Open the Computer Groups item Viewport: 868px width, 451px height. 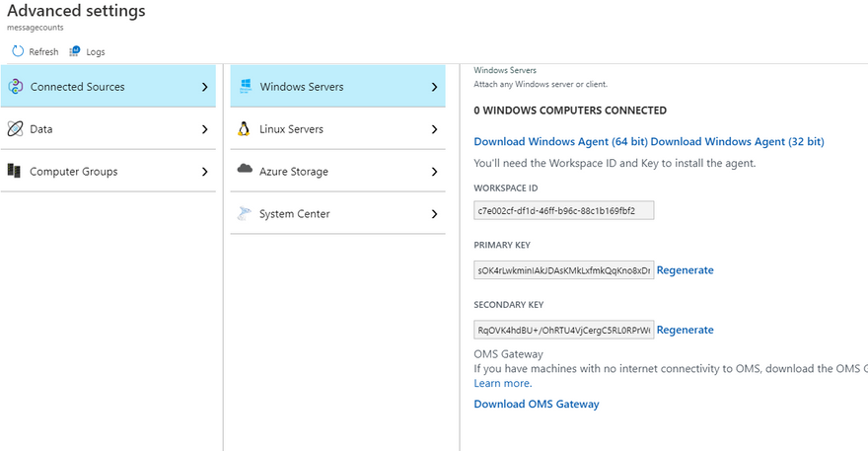[108, 171]
